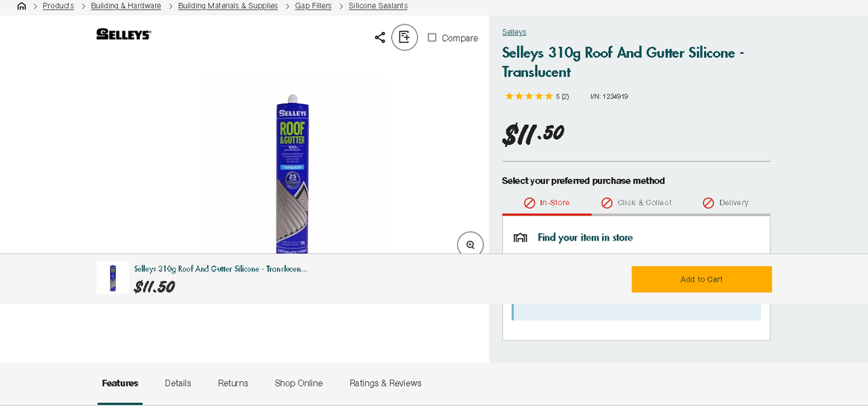Select the Click & Collect tab
Image resolution: width=868 pixels, height=416 pixels.
point(636,203)
